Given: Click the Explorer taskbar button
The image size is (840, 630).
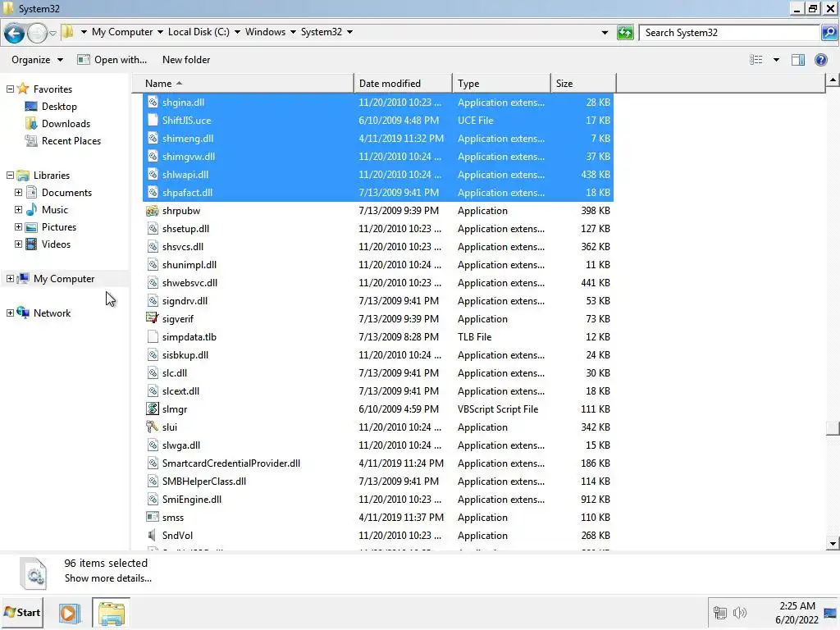Looking at the screenshot, I should (111, 613).
